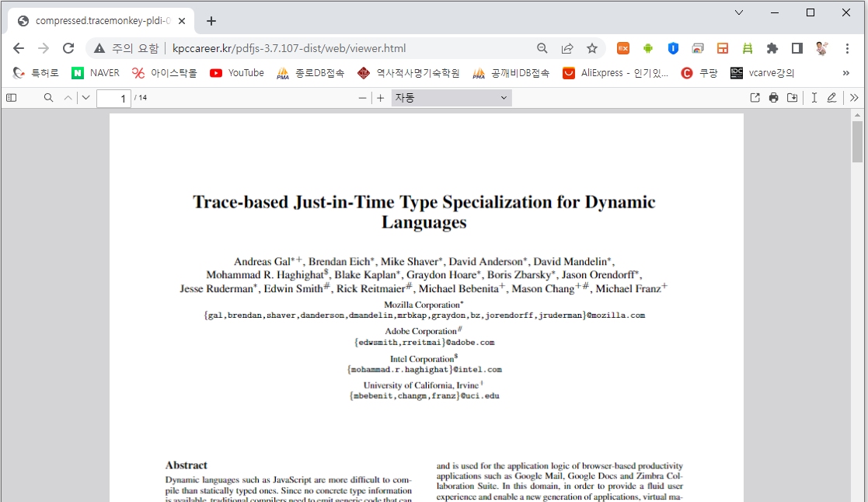Toggle the PDF viewer sidebar
Screen dimensions: 868x502
pos(11,98)
